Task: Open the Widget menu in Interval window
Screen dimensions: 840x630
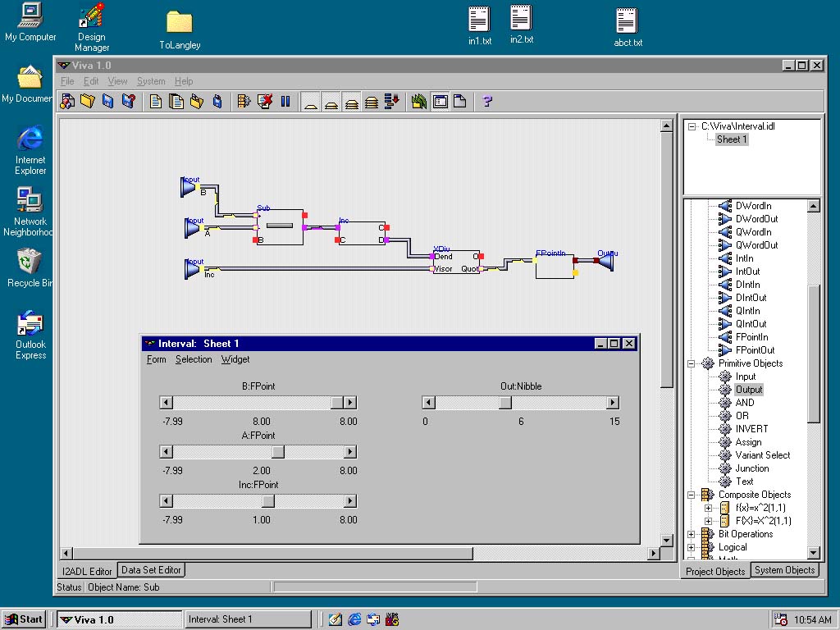Action: click(235, 359)
